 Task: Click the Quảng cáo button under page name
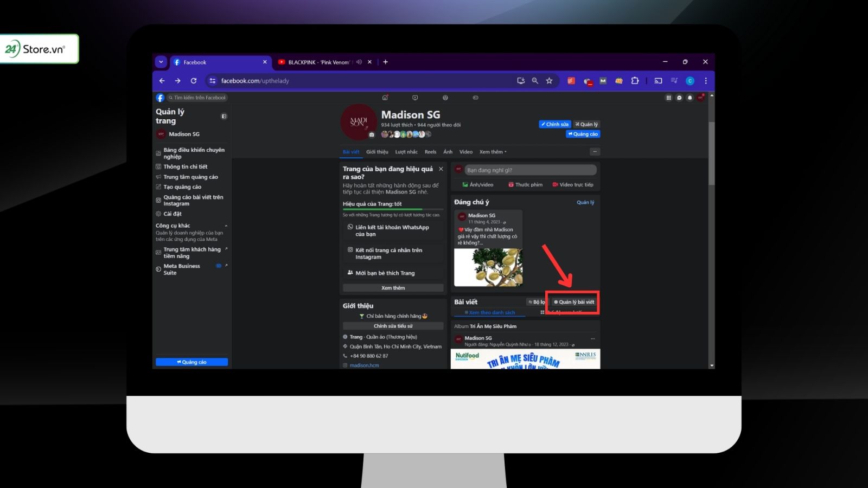[x=583, y=134]
